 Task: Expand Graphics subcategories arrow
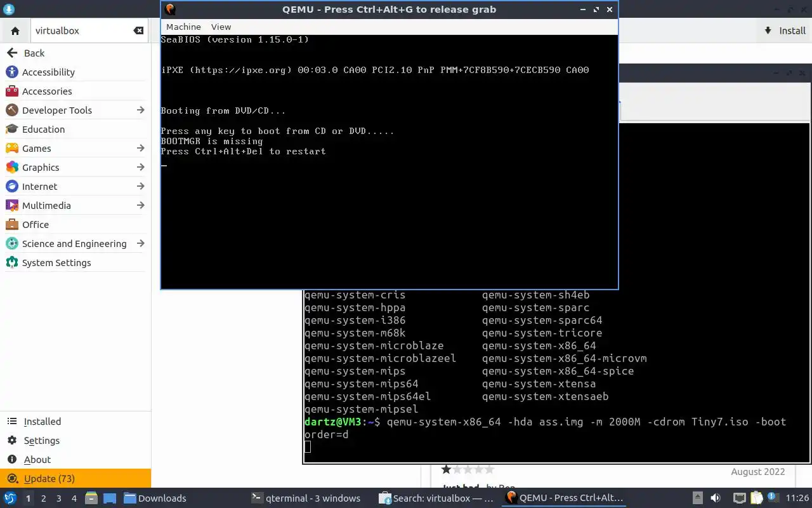coord(140,167)
